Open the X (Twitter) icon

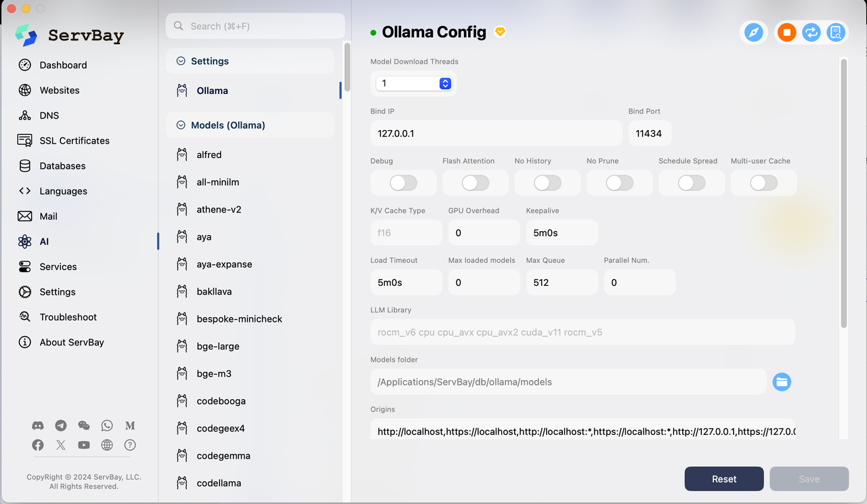tap(61, 445)
